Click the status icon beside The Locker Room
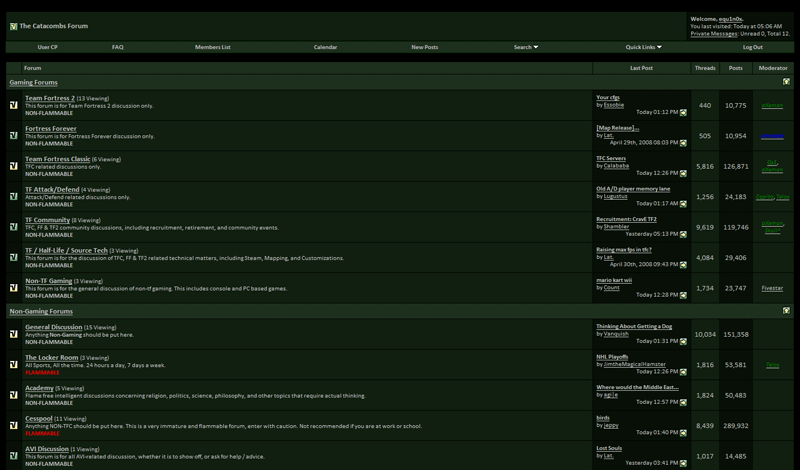Image resolution: width=800 pixels, height=470 pixels. (x=14, y=364)
